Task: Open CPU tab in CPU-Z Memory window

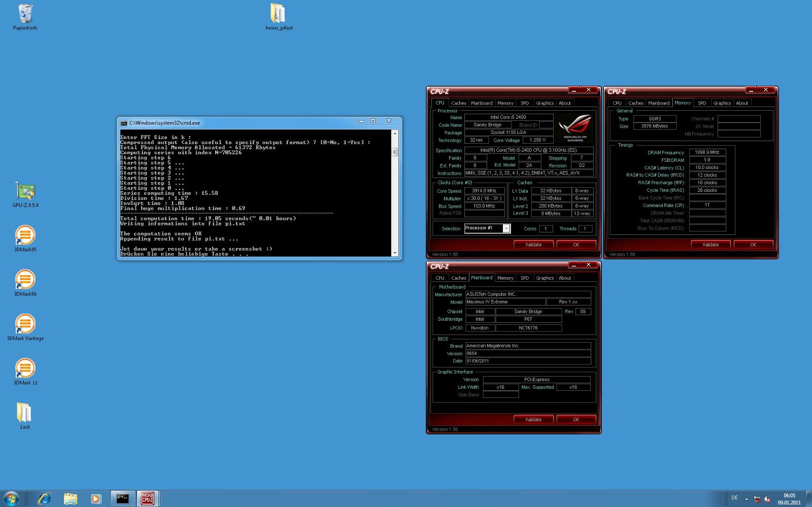Action: [617, 103]
